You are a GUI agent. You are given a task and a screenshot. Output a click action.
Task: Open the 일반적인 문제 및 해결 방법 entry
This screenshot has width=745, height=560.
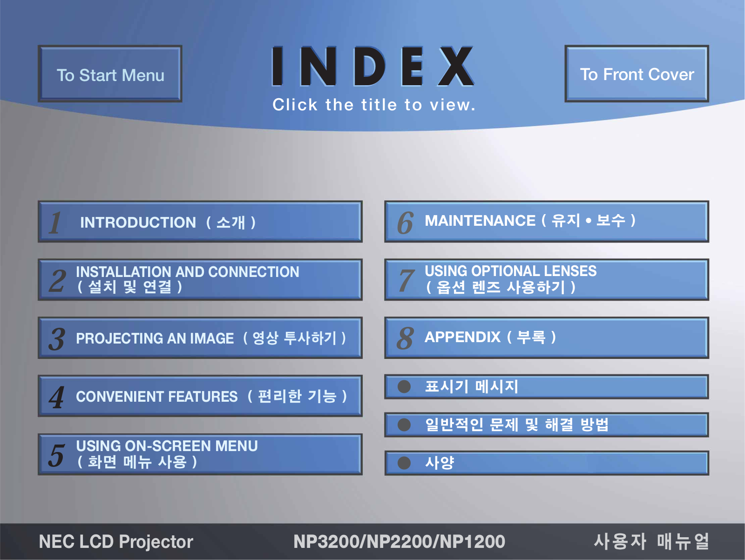[547, 425]
